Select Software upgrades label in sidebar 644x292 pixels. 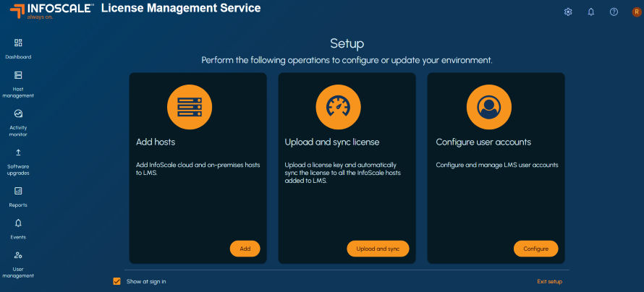coord(18,170)
